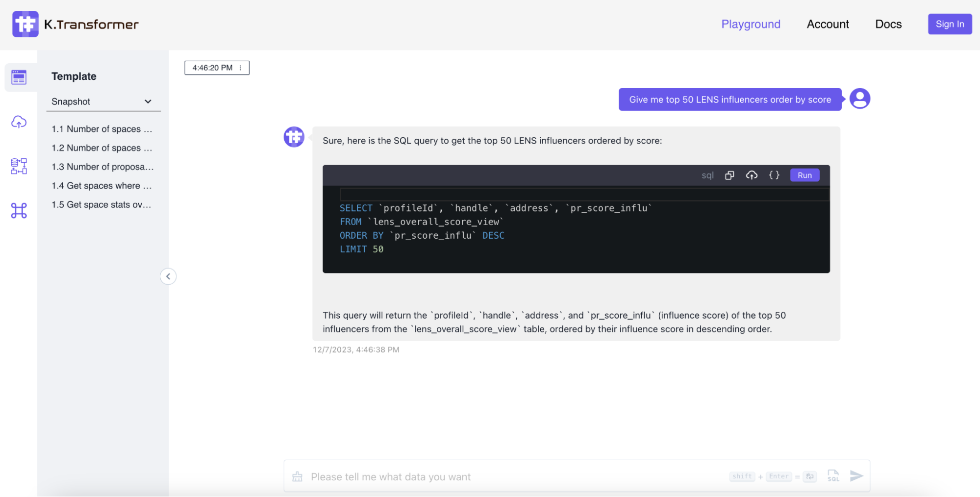Click the LIMIT 50 code line
Screen dimensions: 980x497
point(362,249)
